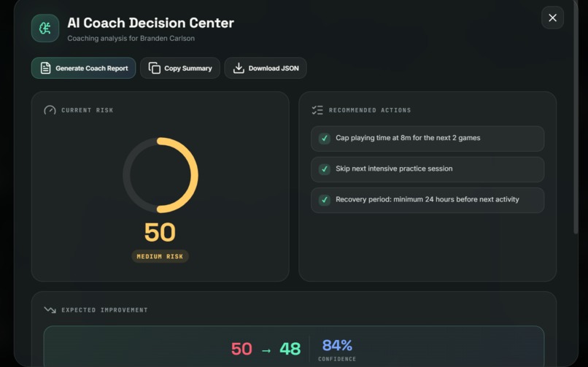The height and width of the screenshot is (367, 588).
Task: Click the 'Recovery period: minimum 24 hours' text
Action: click(x=428, y=199)
